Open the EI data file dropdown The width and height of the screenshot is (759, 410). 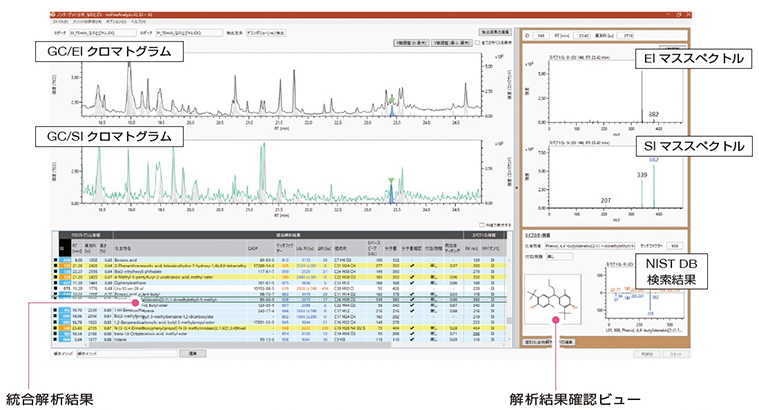[x=122, y=33]
